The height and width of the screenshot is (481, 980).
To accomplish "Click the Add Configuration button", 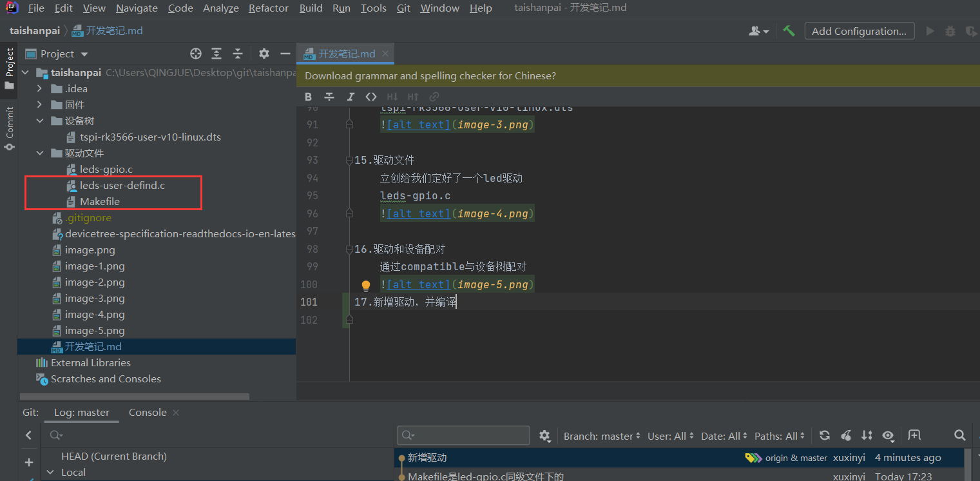I will pyautogui.click(x=859, y=31).
